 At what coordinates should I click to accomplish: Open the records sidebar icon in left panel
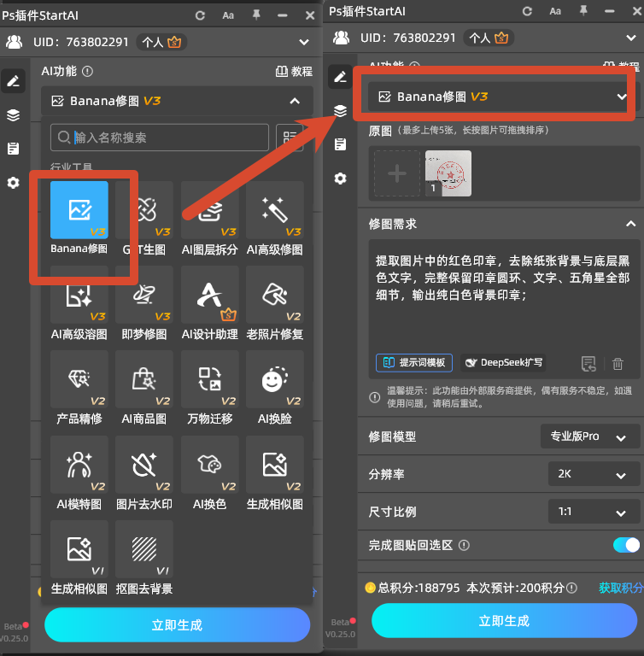tap(14, 149)
